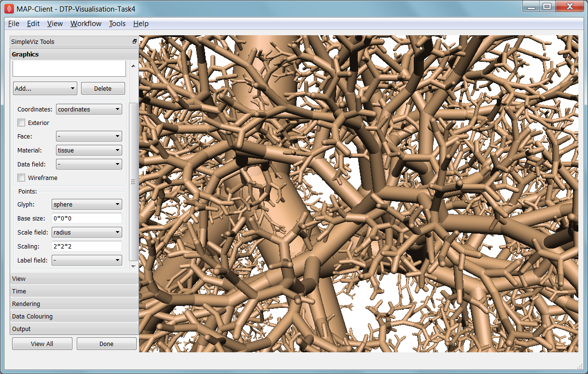588x374 pixels.
Task: Toggle the Exterior checkbox
Action: click(x=21, y=123)
